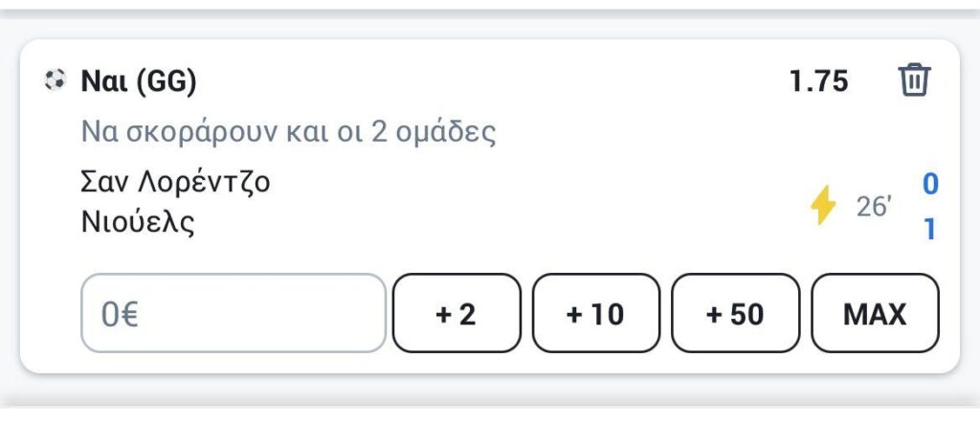980x426 pixels.
Task: Focus the 0€ stake input field
Action: click(x=234, y=313)
